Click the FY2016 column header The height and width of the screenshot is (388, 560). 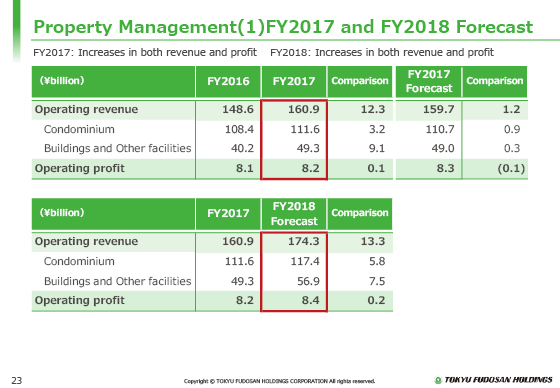tap(228, 81)
